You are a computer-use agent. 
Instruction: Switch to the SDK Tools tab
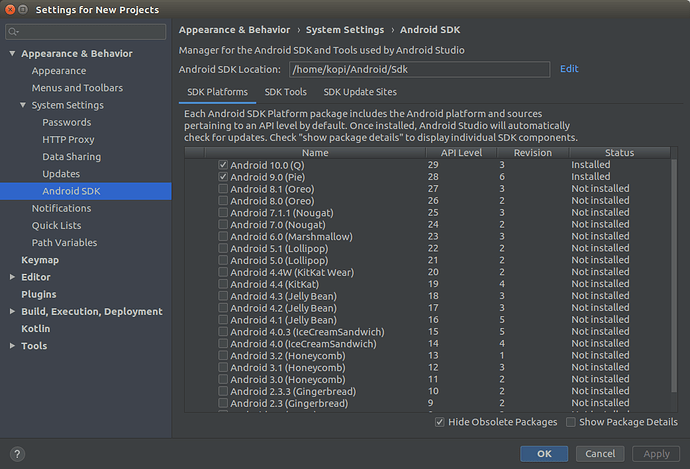point(286,92)
